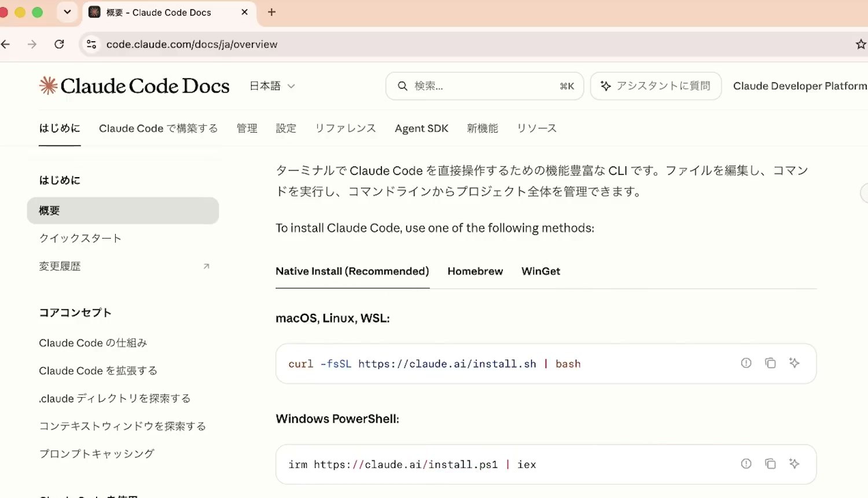Go to the 設定 navigation tab
This screenshot has width=868, height=498.
286,129
